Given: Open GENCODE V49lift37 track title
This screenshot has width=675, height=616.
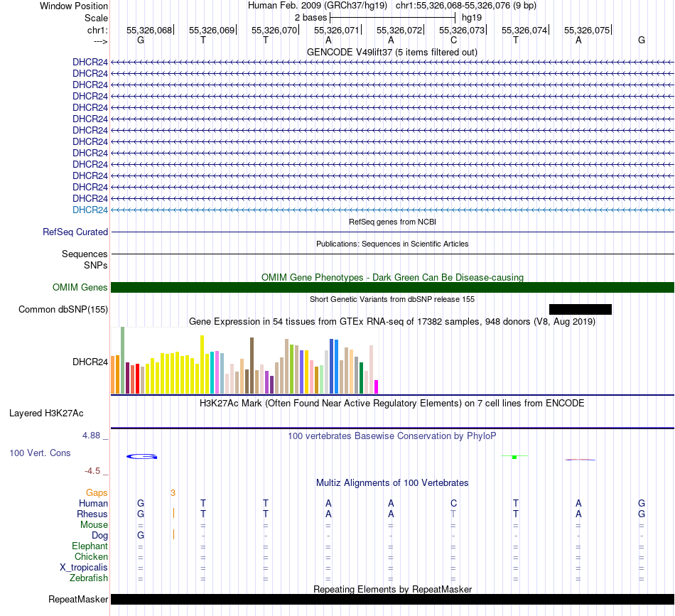Looking at the screenshot, I should click(x=391, y=52).
